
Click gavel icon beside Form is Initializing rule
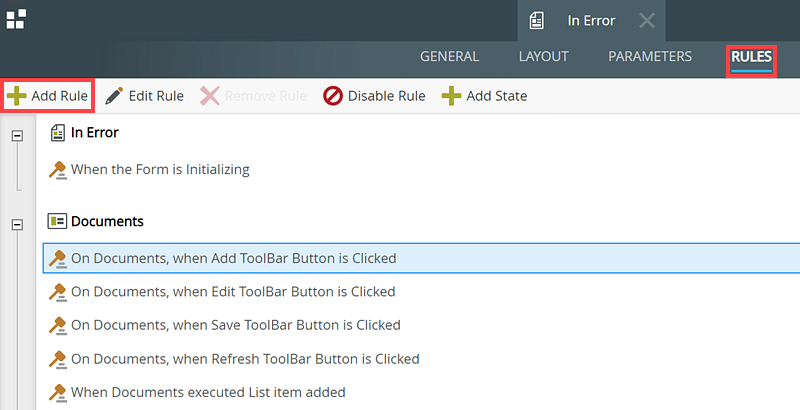pyautogui.click(x=58, y=170)
